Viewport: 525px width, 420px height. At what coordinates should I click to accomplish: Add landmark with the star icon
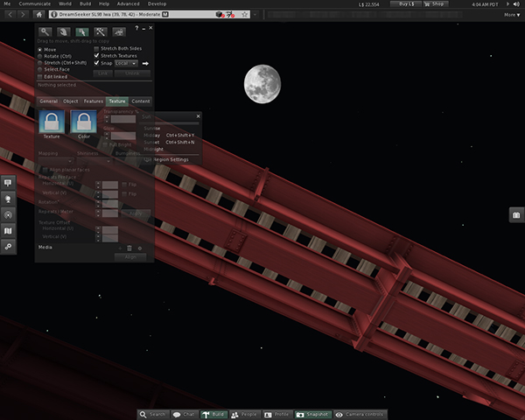[x=245, y=14]
